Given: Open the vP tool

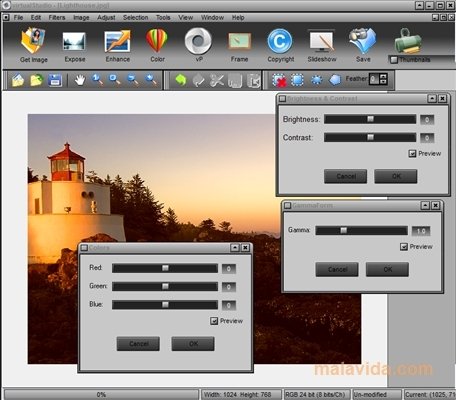Looking at the screenshot, I should [x=198, y=45].
